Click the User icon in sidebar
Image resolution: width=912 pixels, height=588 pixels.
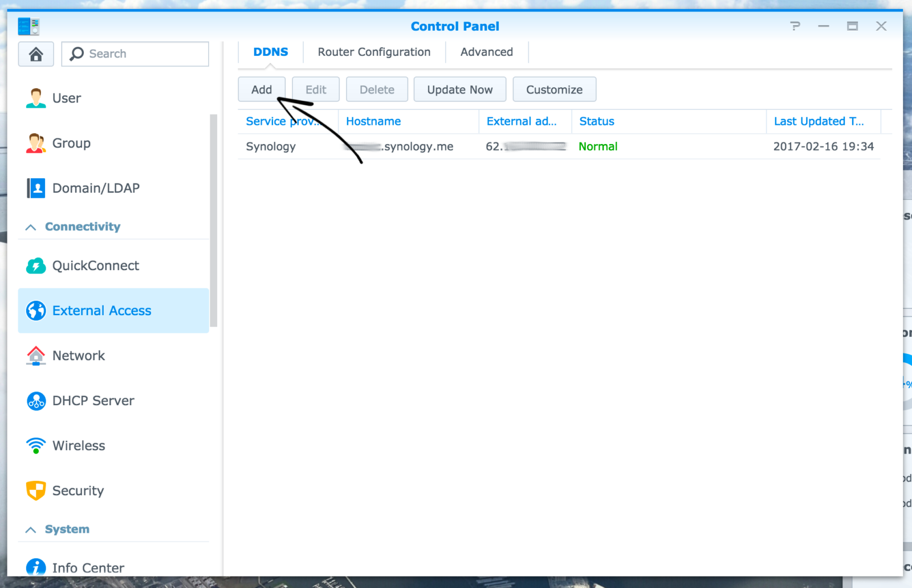pyautogui.click(x=36, y=98)
